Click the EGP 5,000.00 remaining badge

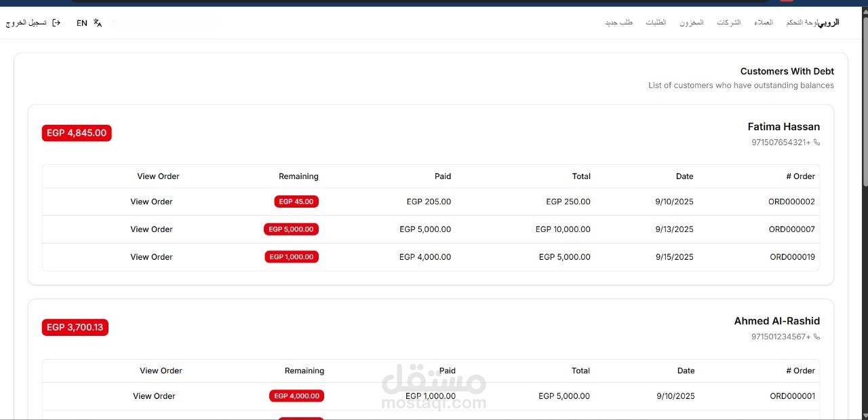click(291, 229)
